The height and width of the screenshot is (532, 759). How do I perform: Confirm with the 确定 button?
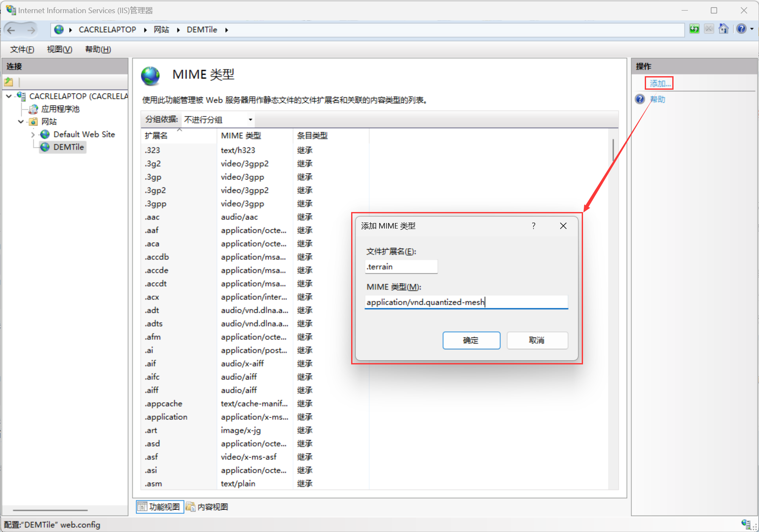pos(471,340)
